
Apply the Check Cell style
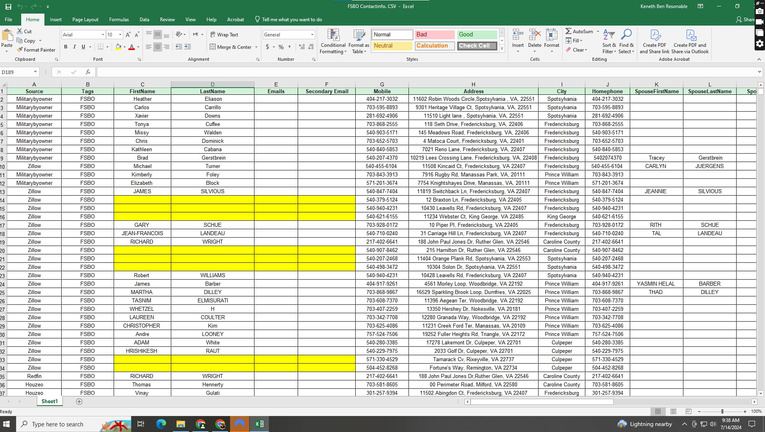[477, 46]
